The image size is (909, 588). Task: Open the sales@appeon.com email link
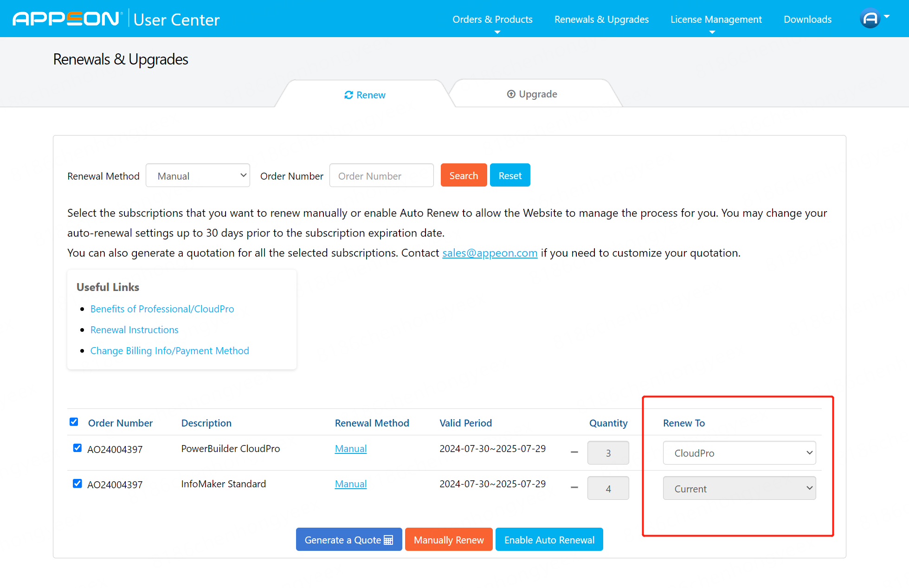coord(490,253)
